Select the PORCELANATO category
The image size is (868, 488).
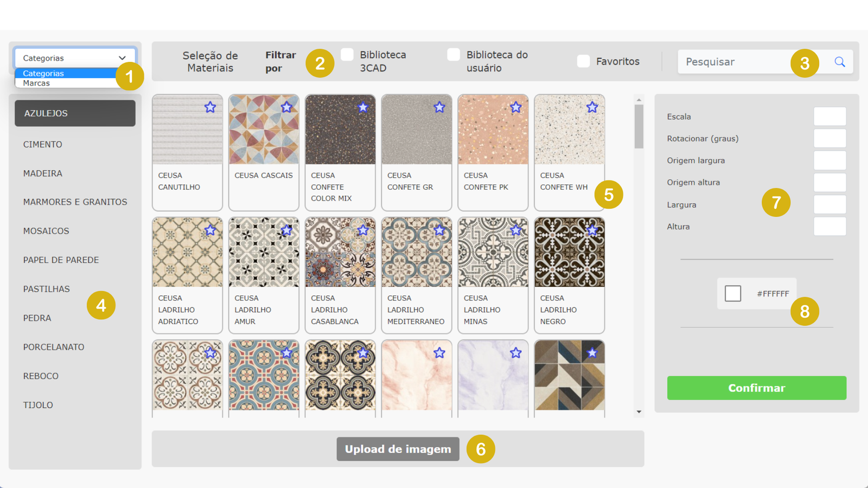click(x=54, y=347)
